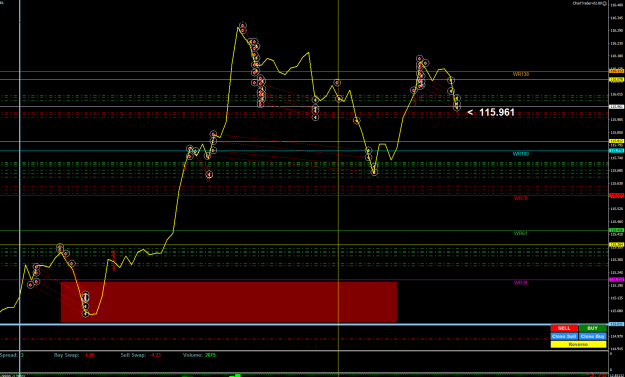
Task: Click the Spread value readout
Action: pyautogui.click(x=22, y=355)
